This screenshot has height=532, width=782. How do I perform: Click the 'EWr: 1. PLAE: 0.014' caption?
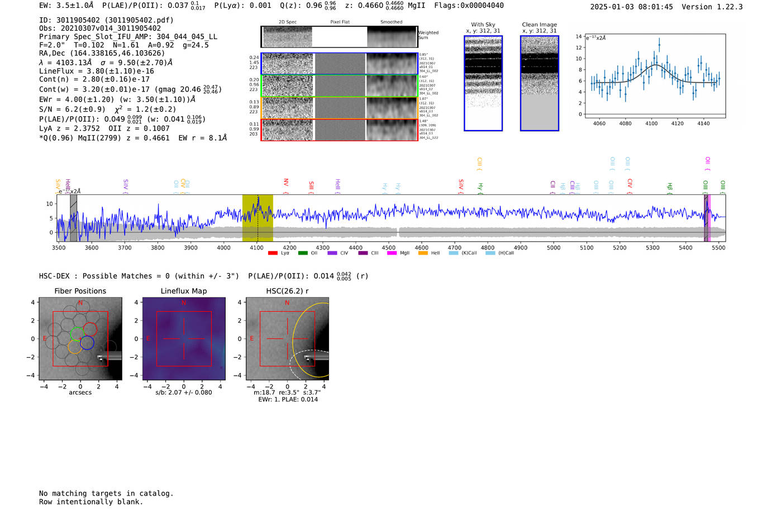288,400
